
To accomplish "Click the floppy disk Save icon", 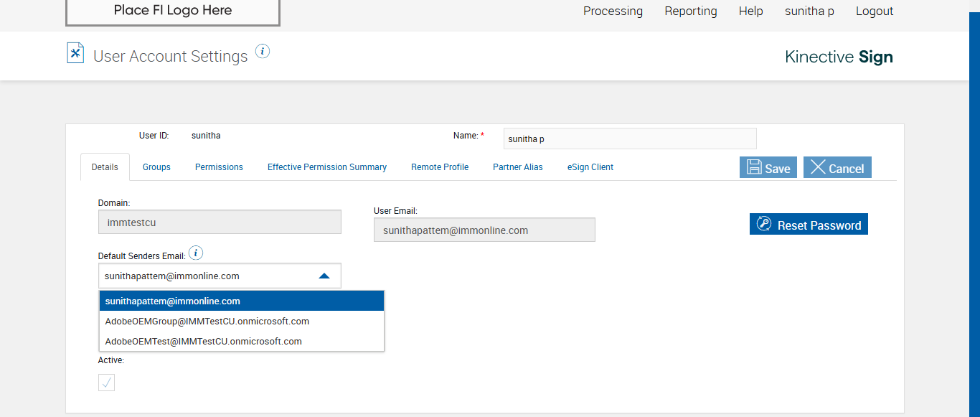I will pos(755,168).
